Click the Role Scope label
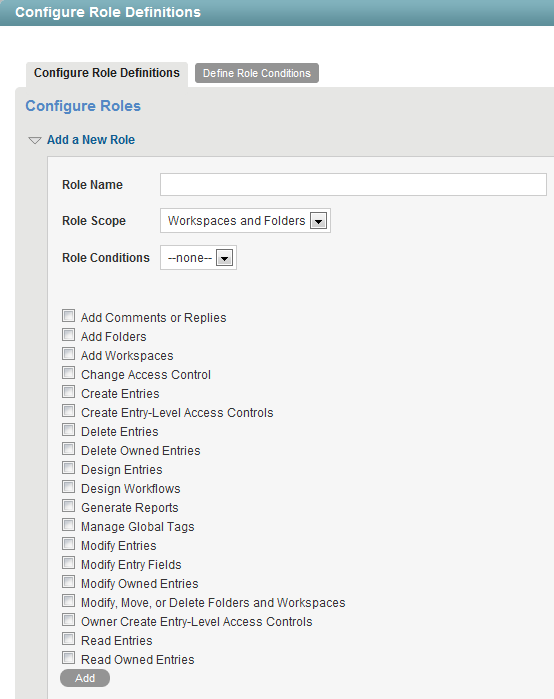This screenshot has width=554, height=699. click(x=94, y=221)
